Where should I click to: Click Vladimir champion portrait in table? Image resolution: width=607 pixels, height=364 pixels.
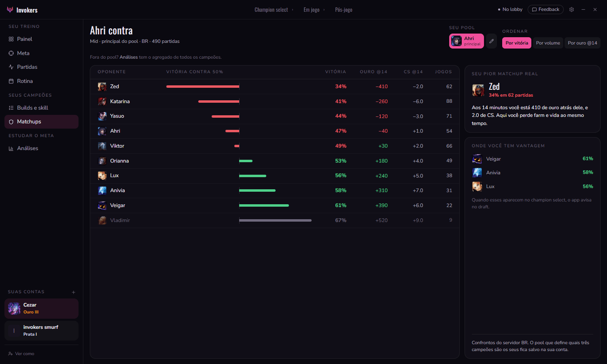[x=102, y=220]
